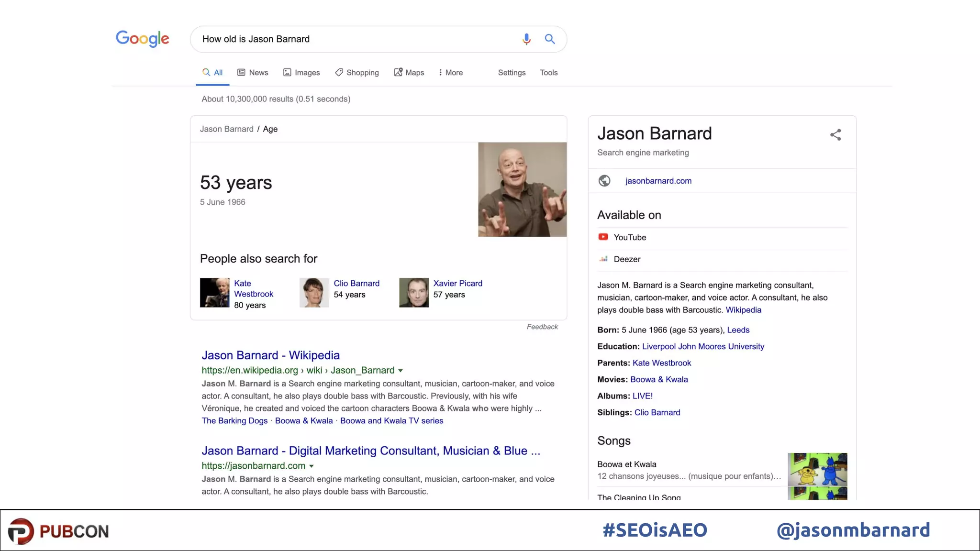Switch to the News tab

(253, 73)
